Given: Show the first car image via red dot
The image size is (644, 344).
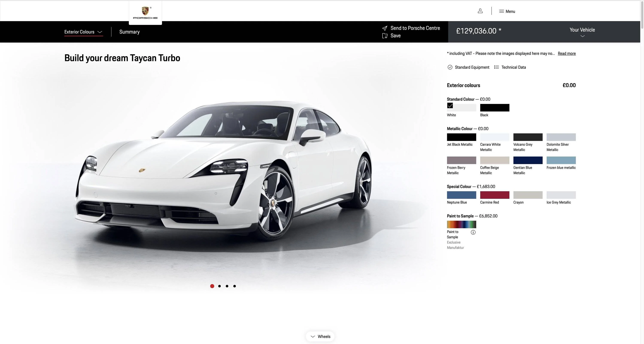Looking at the screenshot, I should point(212,286).
